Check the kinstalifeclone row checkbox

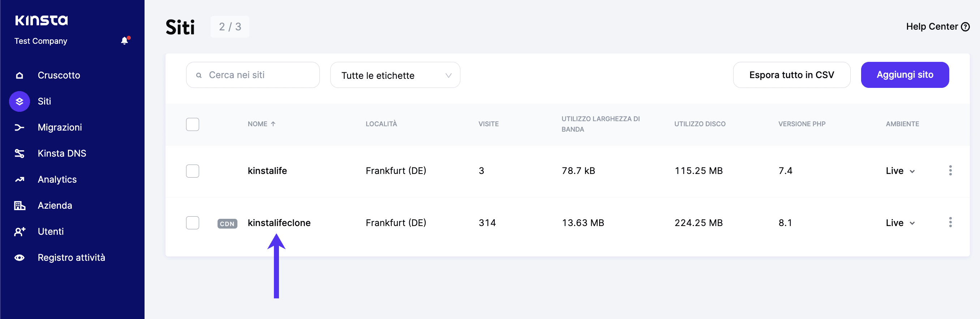pos(193,223)
